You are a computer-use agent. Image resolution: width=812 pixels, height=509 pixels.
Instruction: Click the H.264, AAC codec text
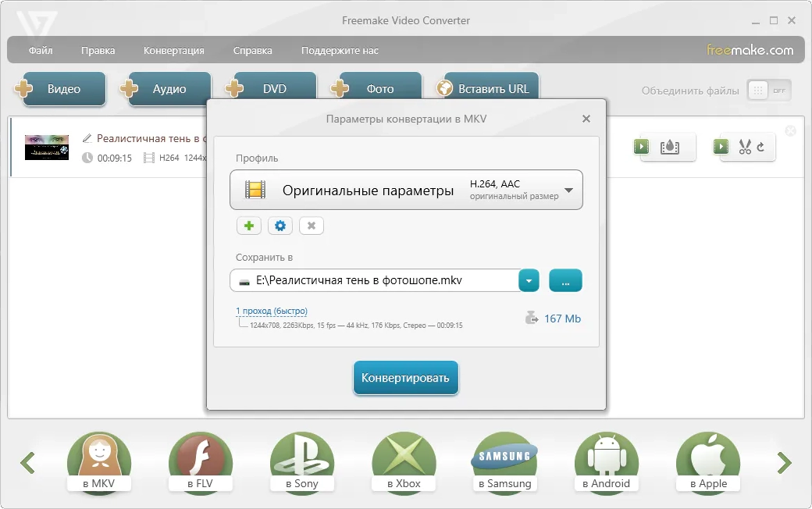click(x=494, y=183)
